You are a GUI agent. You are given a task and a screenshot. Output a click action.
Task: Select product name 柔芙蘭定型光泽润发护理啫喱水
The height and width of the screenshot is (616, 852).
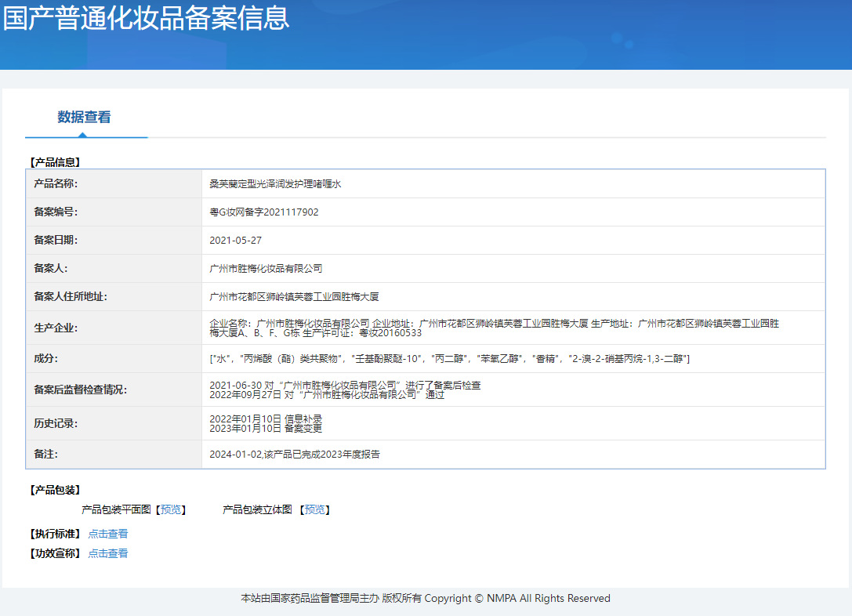275,184
